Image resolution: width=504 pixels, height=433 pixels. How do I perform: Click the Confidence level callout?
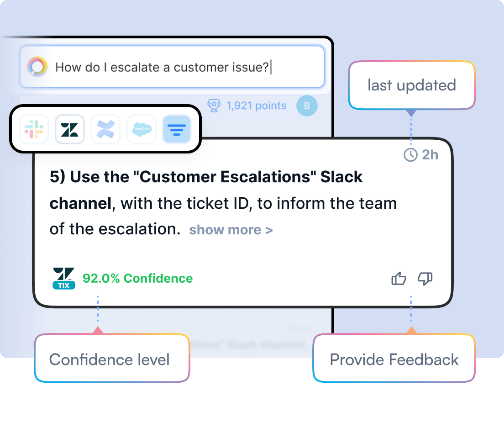tap(112, 358)
